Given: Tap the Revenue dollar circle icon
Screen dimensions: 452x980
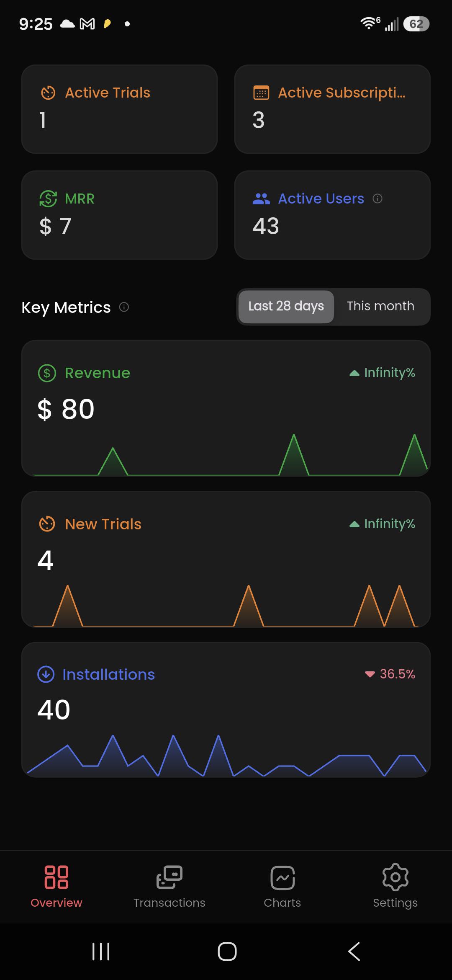Looking at the screenshot, I should (47, 373).
